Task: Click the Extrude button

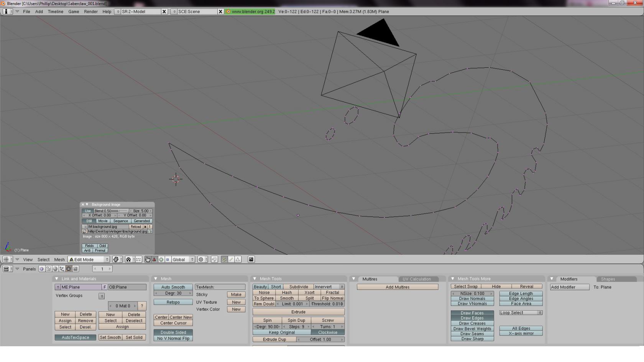Action: pyautogui.click(x=298, y=312)
